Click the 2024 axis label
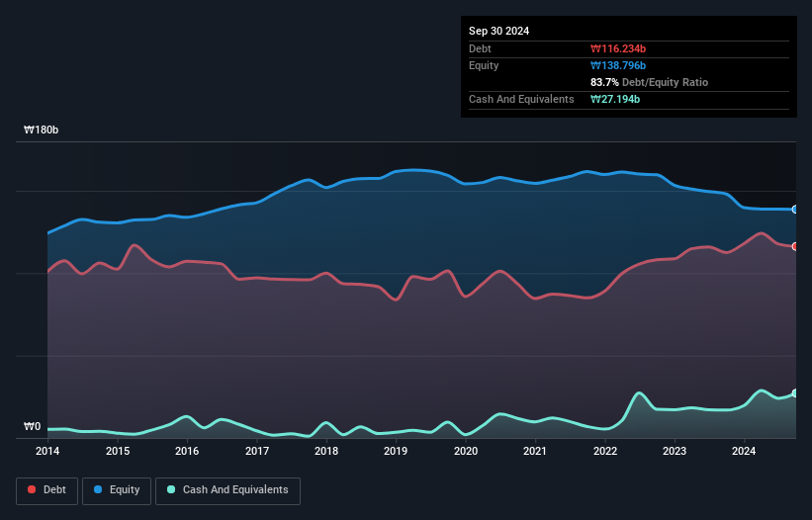 744,451
